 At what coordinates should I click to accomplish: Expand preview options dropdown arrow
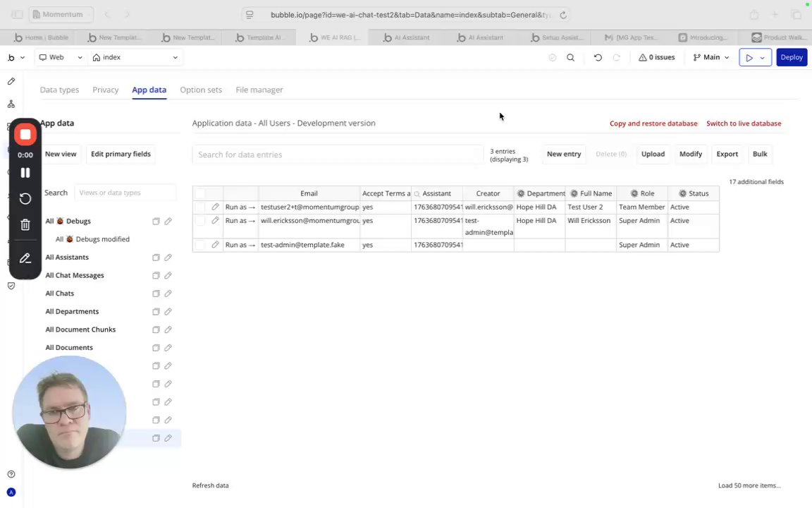762,58
